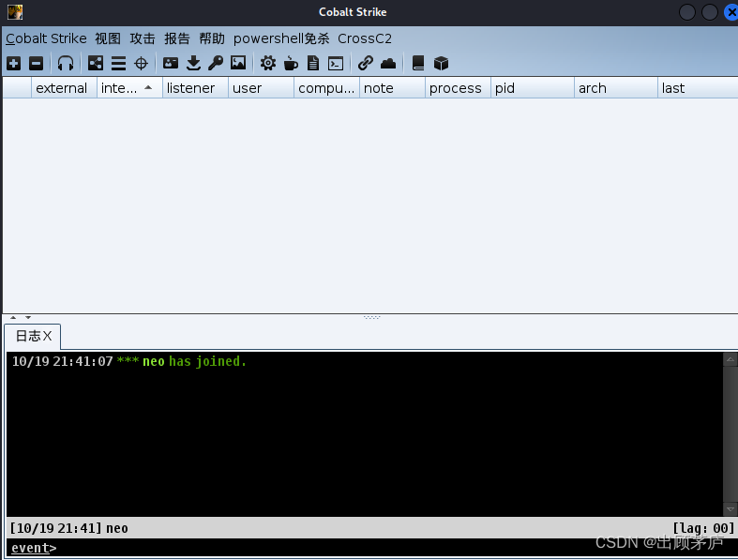Click the host file chain-link icon

pyautogui.click(x=365, y=63)
